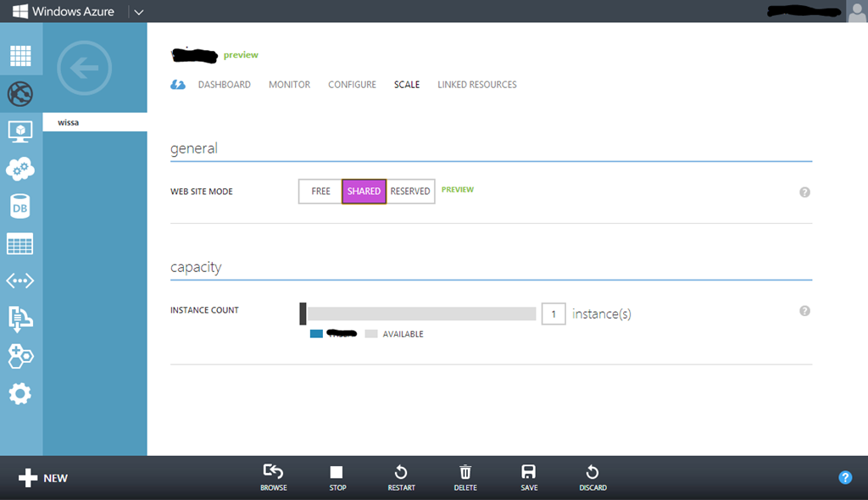Select Shared web site mode
The image size is (868, 500).
point(364,191)
